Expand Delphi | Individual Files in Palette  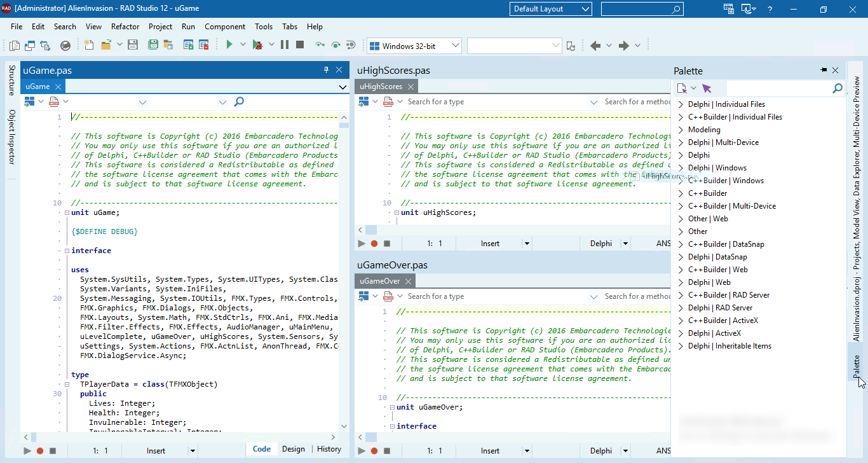pyautogui.click(x=681, y=104)
